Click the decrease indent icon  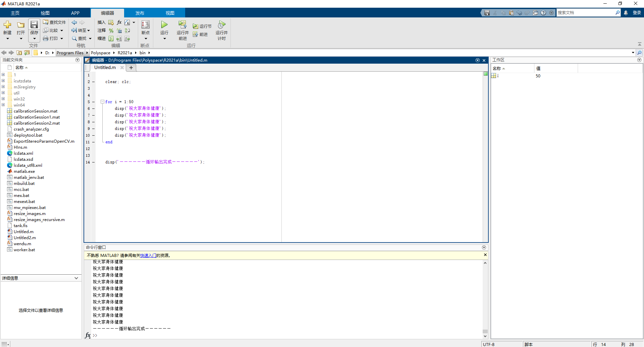click(127, 39)
